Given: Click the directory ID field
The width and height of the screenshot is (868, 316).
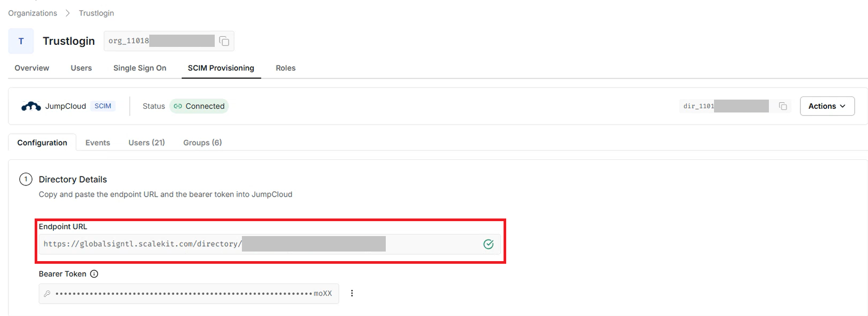Looking at the screenshot, I should click(735, 106).
